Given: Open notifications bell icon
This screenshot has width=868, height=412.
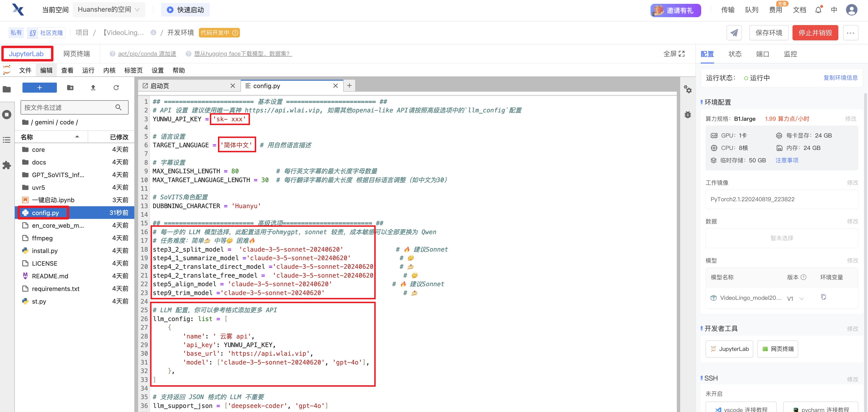Looking at the screenshot, I should point(818,10).
